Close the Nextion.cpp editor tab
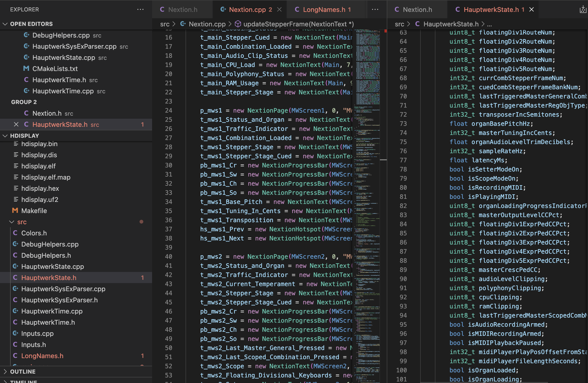Image resolution: width=588 pixels, height=383 pixels. 279,10
